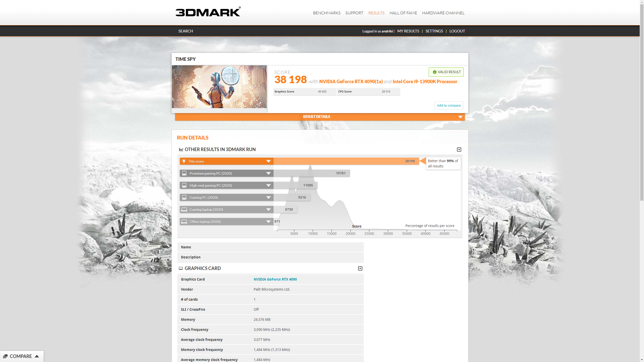Click the Time Spy artwork thumbnail

click(x=219, y=86)
